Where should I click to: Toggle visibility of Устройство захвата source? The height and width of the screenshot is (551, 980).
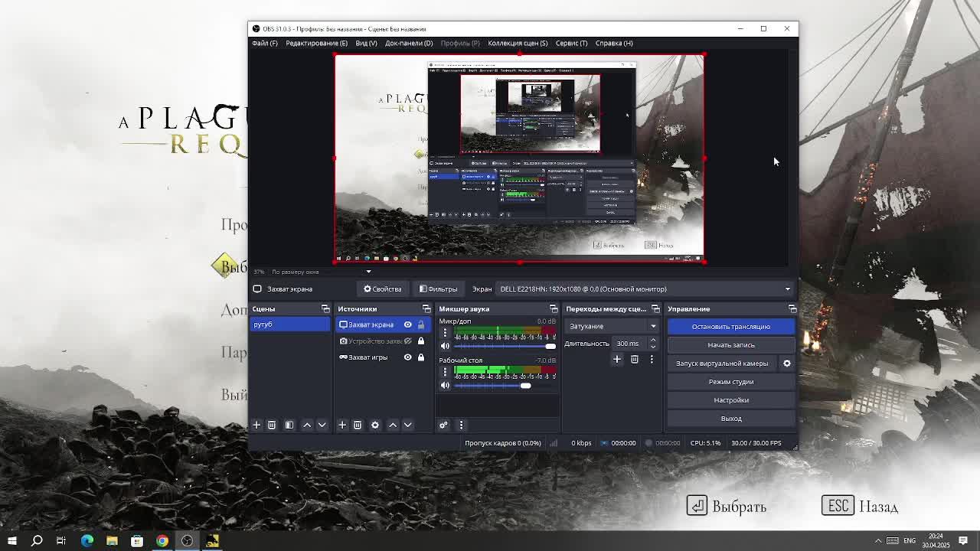(407, 341)
